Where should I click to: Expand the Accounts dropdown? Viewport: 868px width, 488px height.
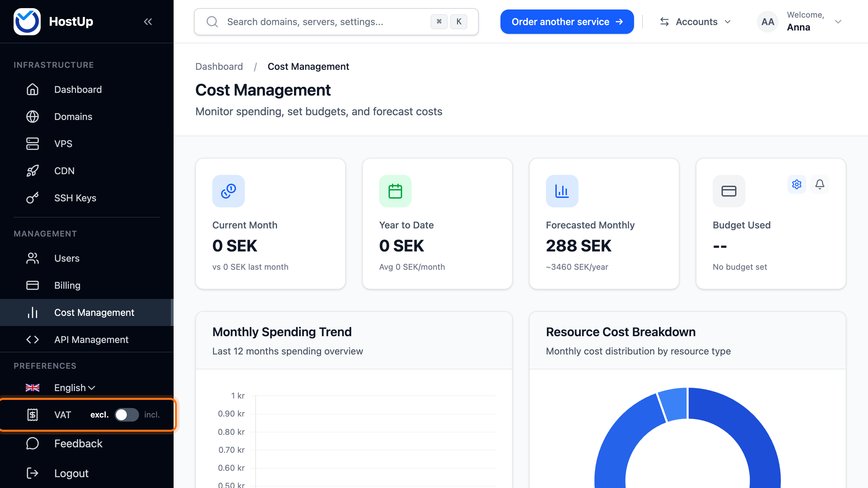[696, 22]
